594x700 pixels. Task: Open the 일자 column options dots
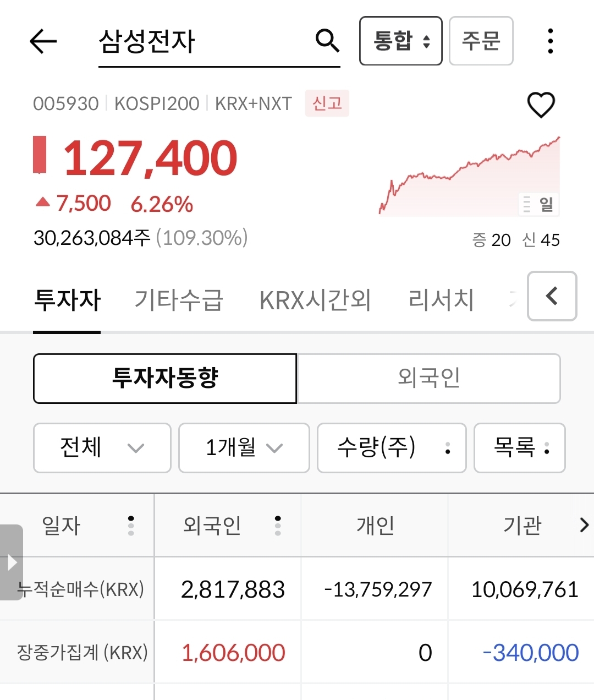point(131,526)
